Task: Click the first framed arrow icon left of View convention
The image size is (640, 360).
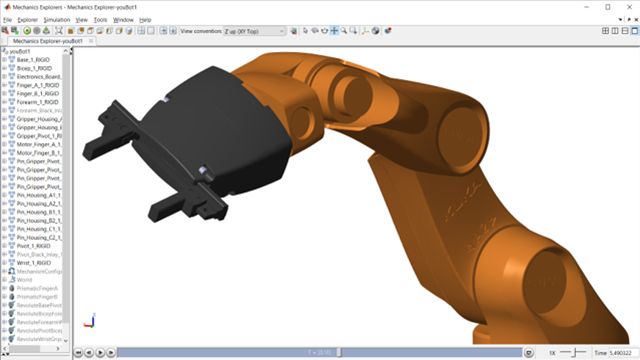Action: click(x=163, y=31)
